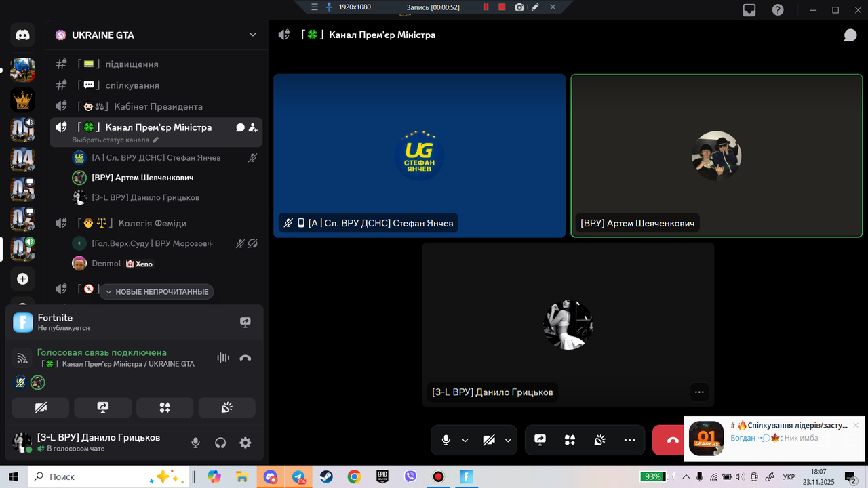Click Выбрать статус канала link

pos(111,140)
